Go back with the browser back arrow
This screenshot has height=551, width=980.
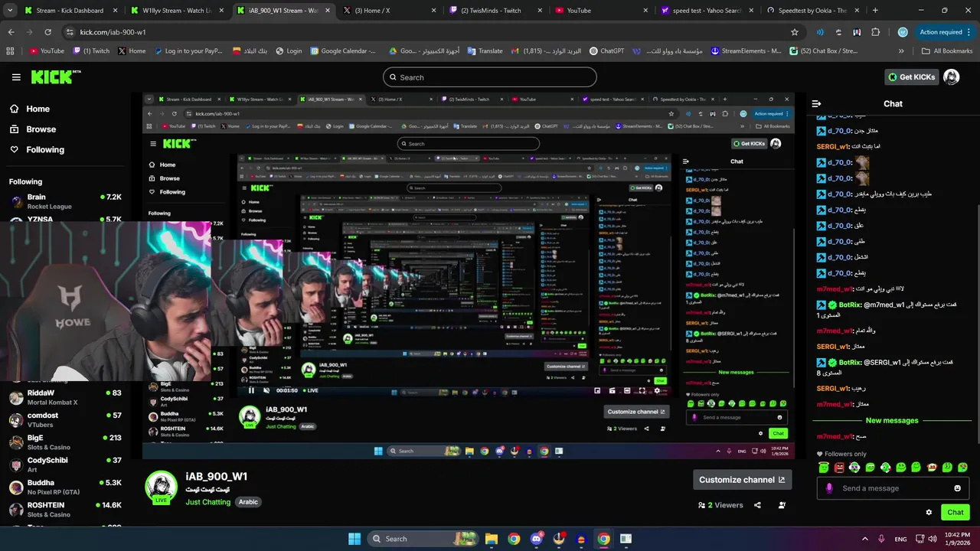pos(11,32)
